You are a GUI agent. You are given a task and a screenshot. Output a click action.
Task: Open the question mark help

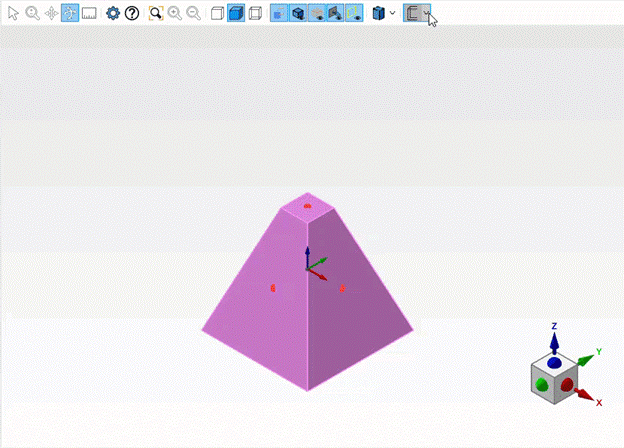[132, 13]
